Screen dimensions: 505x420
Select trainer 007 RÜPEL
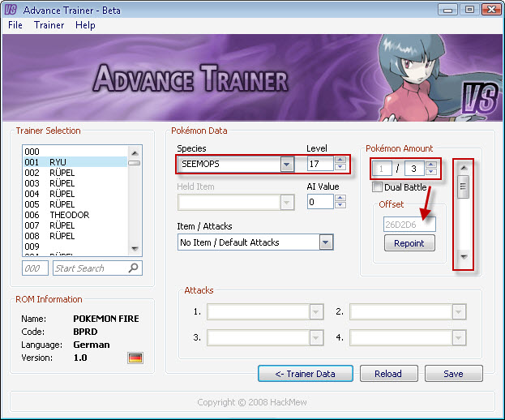(75, 225)
